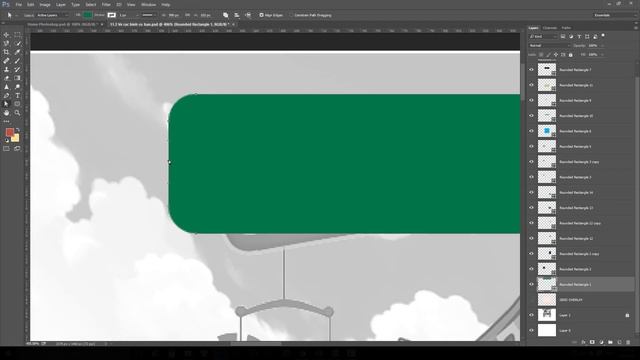Screen dimensions: 640x360
Task: Select the Crop tool
Action: [6, 52]
